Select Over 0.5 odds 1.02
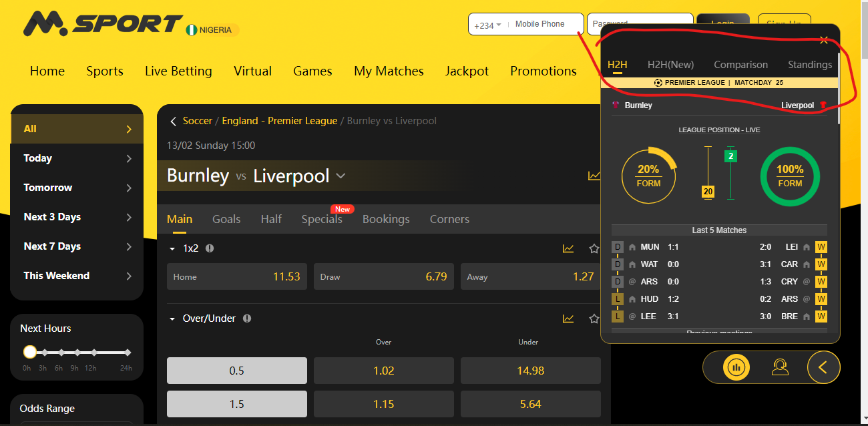This screenshot has height=426, width=868. tap(384, 371)
